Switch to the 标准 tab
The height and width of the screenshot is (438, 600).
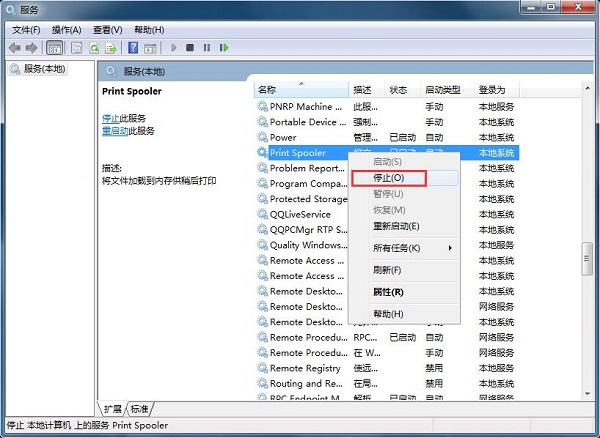(x=139, y=409)
